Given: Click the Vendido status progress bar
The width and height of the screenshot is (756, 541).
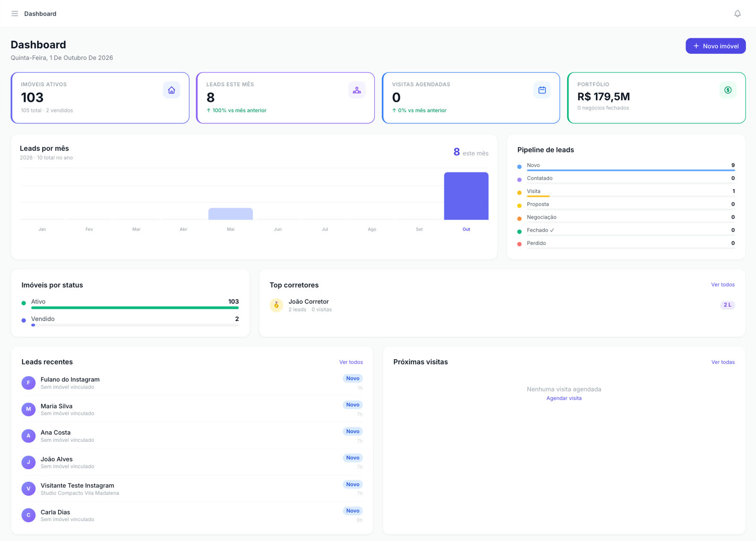Looking at the screenshot, I should point(135,325).
